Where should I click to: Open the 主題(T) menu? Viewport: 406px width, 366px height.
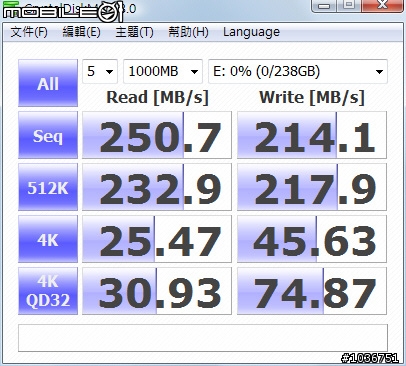(x=134, y=32)
